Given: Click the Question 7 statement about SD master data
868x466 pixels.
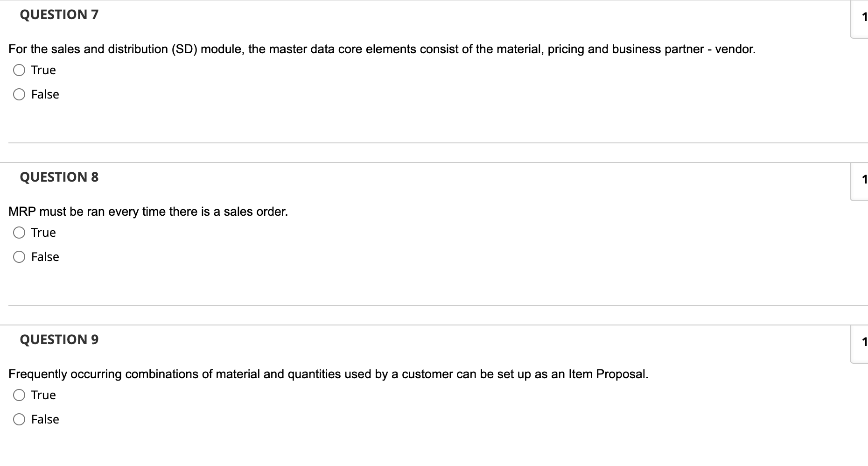Looking at the screenshot, I should (383, 49).
